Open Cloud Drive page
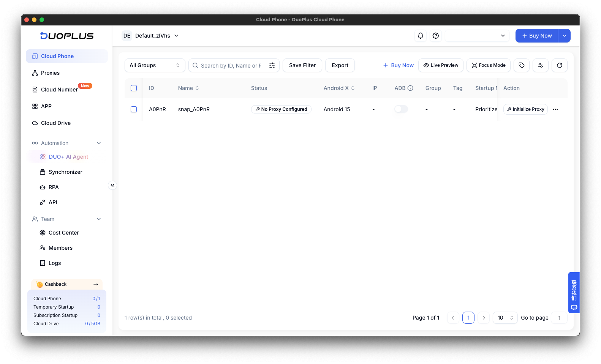Screen dimensions: 601x364 [x=67, y=123]
